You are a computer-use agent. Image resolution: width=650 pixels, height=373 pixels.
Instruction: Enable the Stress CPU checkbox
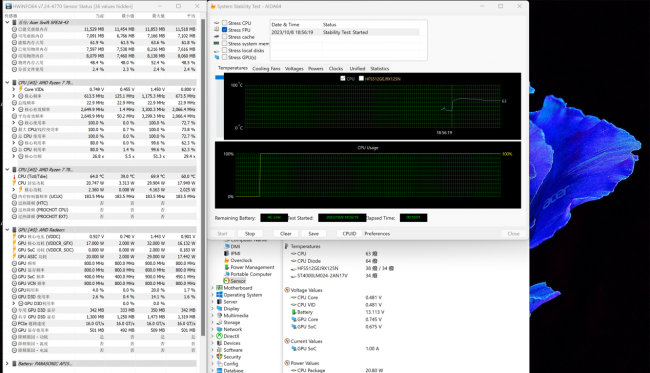tap(224, 23)
